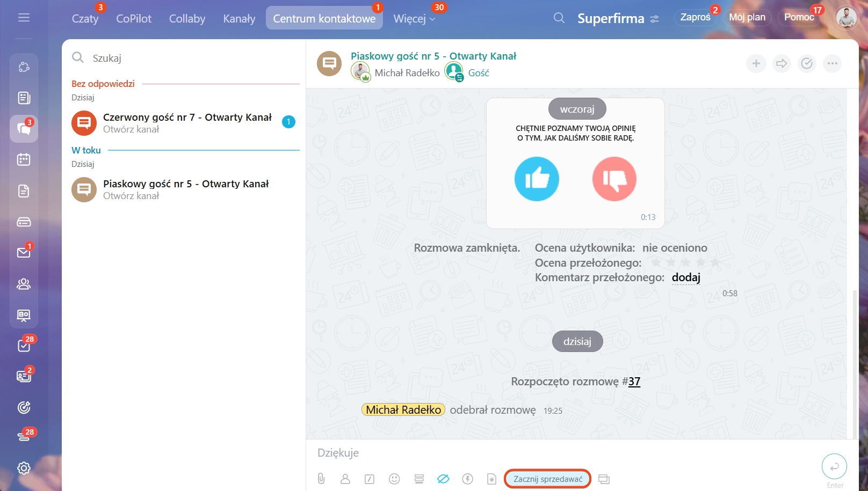Open the documents icon in left sidebar
The width and height of the screenshot is (868, 491).
24,190
